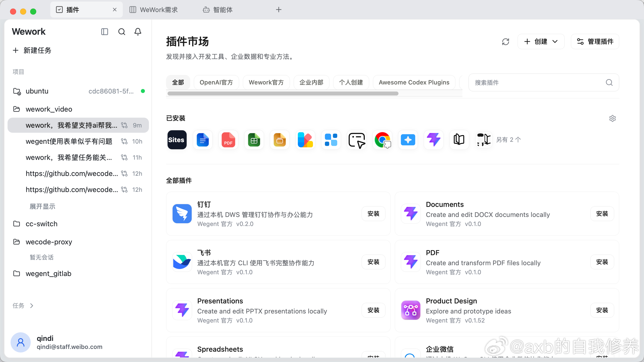Click the PDF plugin lightning icon

click(x=411, y=262)
